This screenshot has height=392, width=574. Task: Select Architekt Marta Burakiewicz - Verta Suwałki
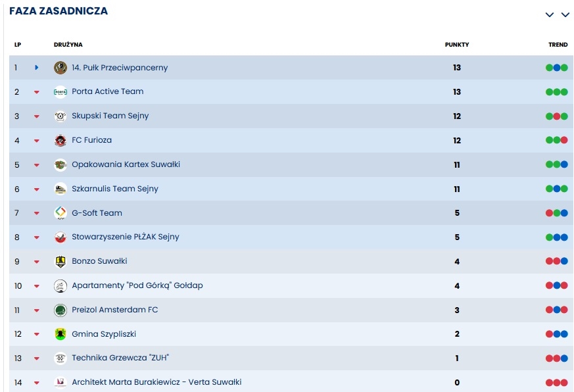(156, 382)
